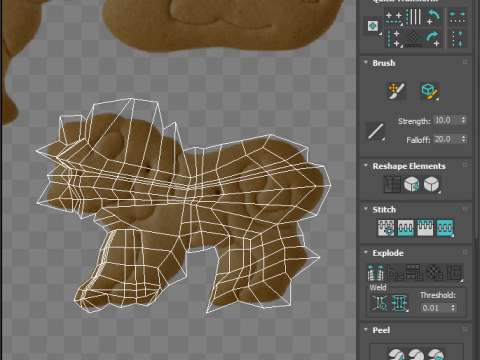The height and width of the screenshot is (360, 480).
Task: Click the "Weld" group label
Action: [378, 288]
